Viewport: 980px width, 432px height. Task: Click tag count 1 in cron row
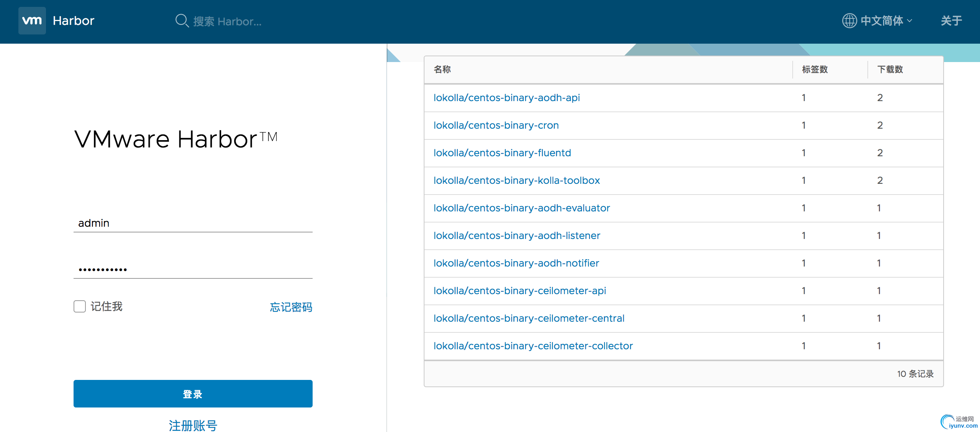point(804,125)
